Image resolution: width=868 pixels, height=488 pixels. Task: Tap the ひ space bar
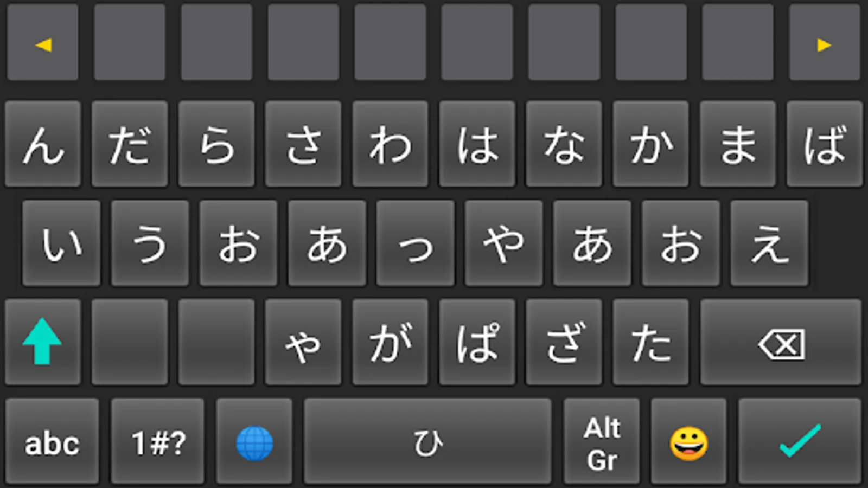[x=427, y=441]
